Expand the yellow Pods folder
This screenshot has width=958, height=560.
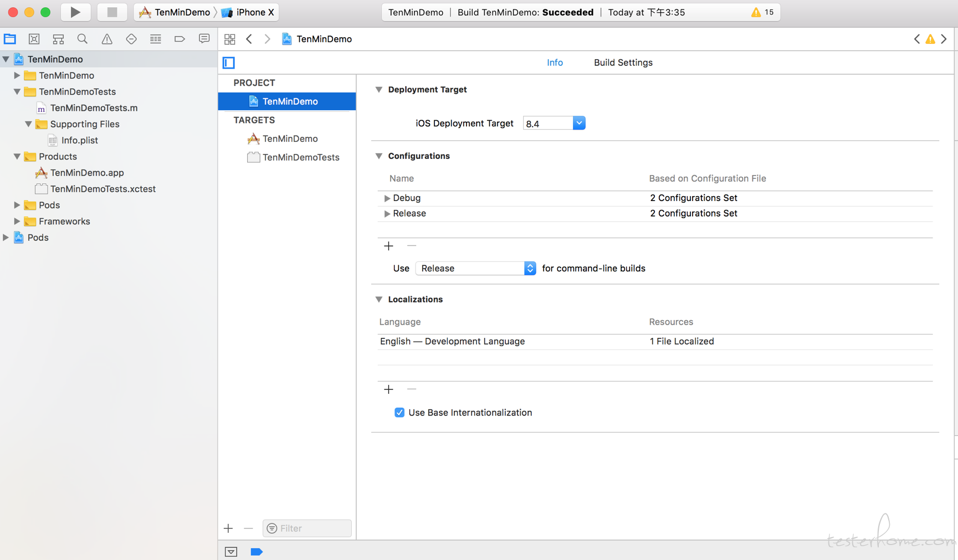pos(17,205)
